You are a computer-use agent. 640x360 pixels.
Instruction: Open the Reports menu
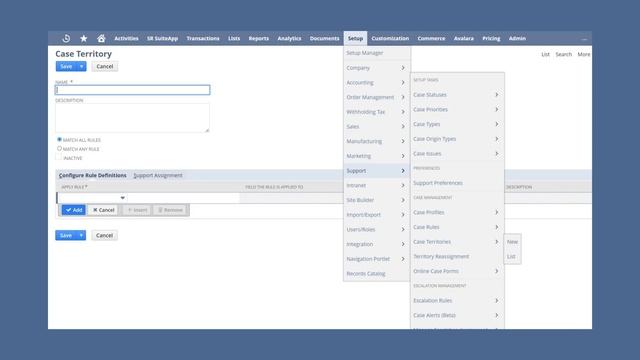(259, 38)
